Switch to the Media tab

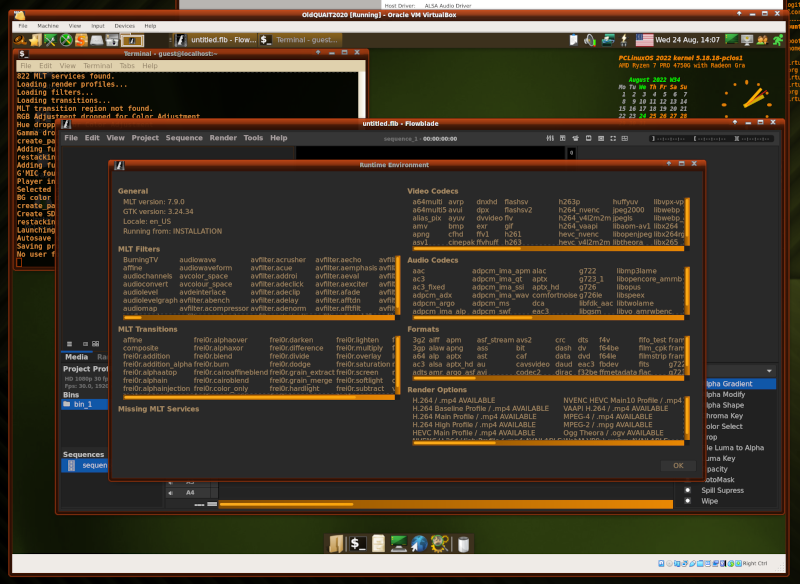pos(76,357)
